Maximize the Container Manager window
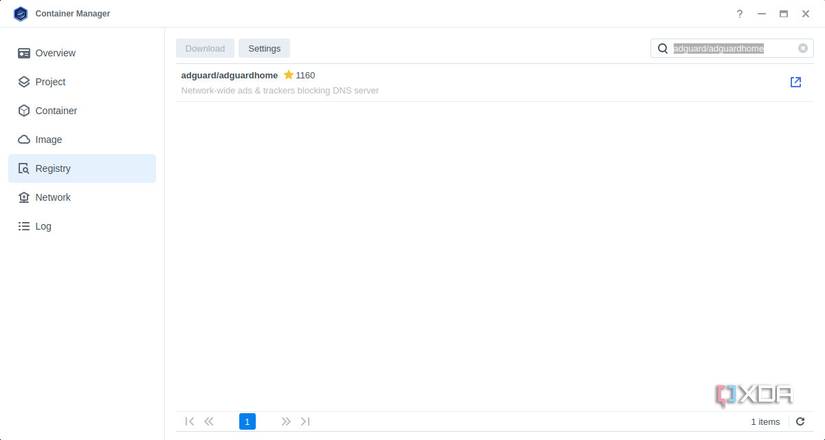Image resolution: width=825 pixels, height=440 pixels. (783, 14)
